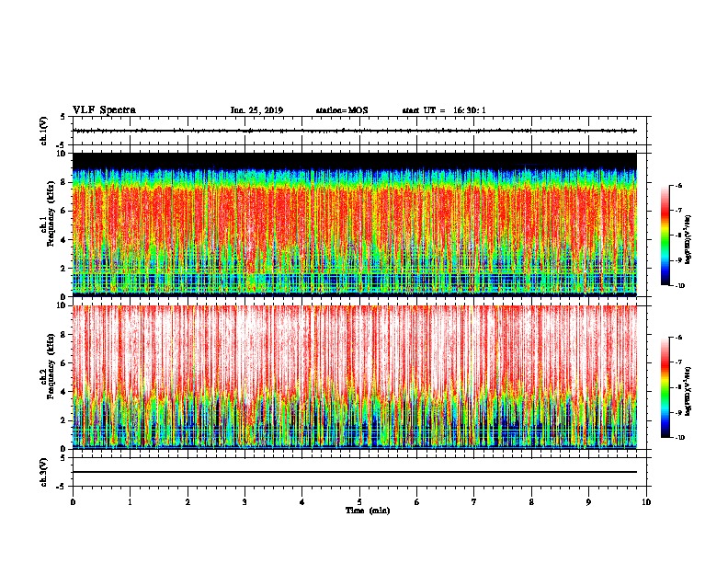Click the "6" kHz tick on ch.2 spectrogram axis

point(64,363)
